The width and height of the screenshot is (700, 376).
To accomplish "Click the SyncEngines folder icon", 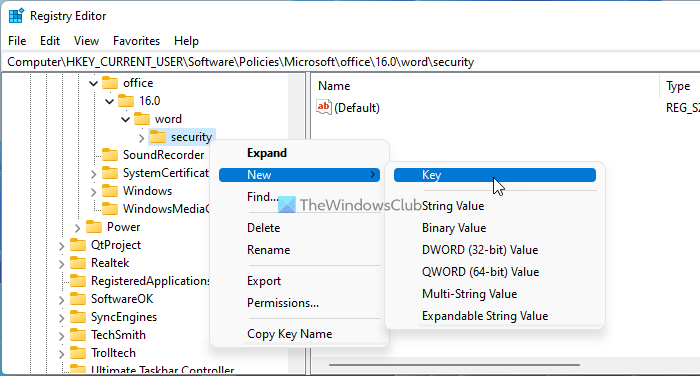I will pos(78,317).
